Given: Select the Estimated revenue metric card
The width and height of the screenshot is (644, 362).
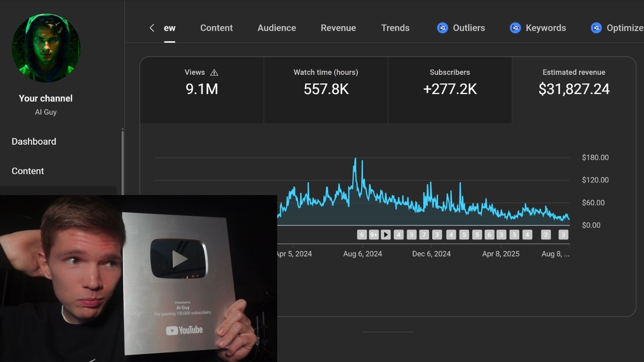Looking at the screenshot, I should click(x=574, y=90).
